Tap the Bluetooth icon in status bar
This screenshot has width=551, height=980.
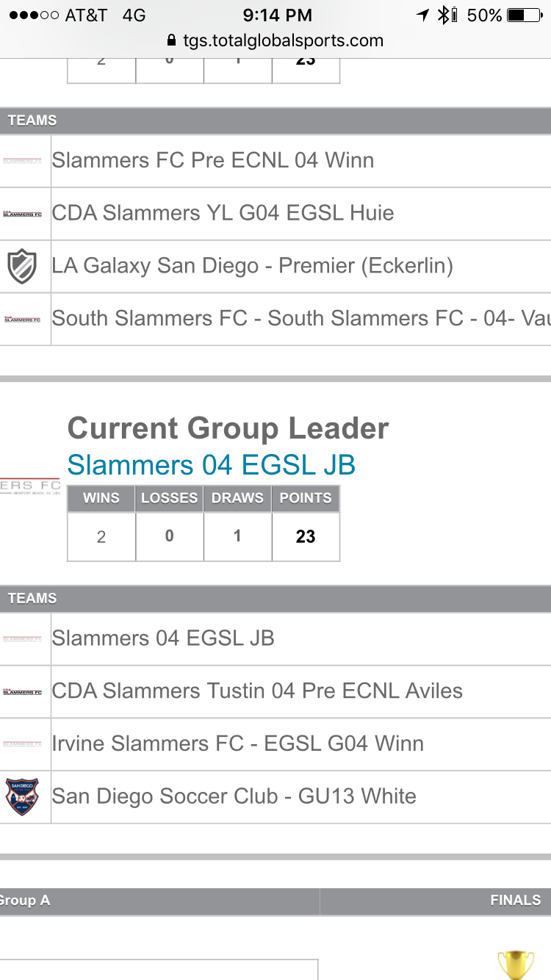(x=443, y=15)
